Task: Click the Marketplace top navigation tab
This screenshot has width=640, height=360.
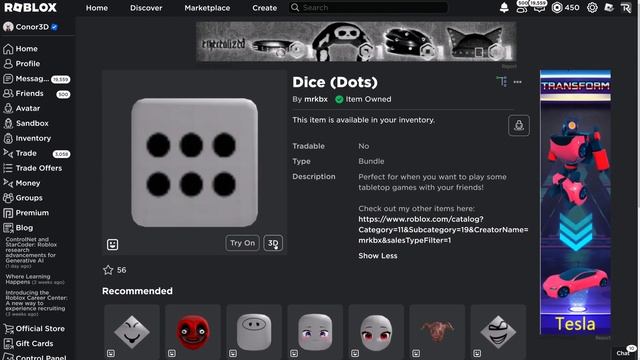Action: coord(207,8)
